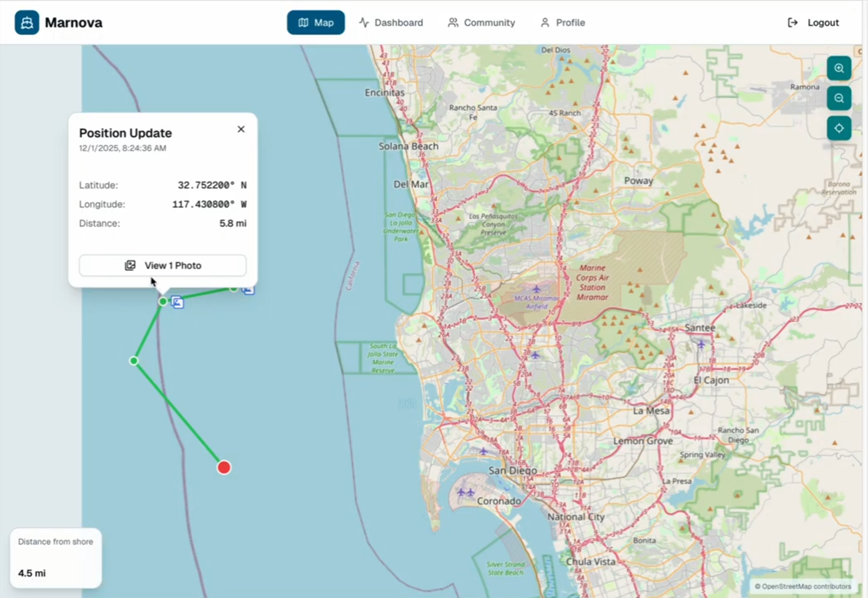Click the Logout button
Image resolution: width=868 pixels, height=598 pixels.
point(813,23)
